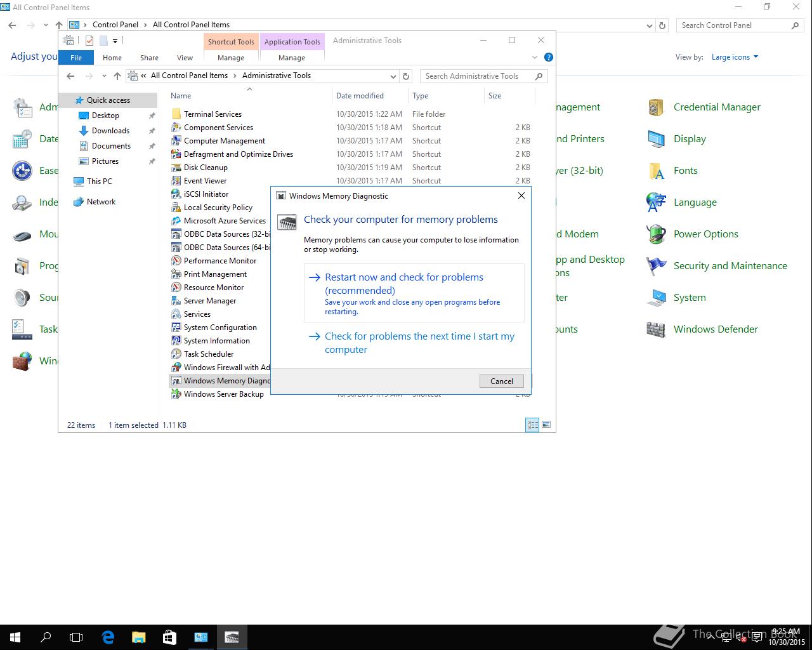Viewport: 812px width, 650px height.
Task: Open File Explorer from taskbar
Action: 138,637
